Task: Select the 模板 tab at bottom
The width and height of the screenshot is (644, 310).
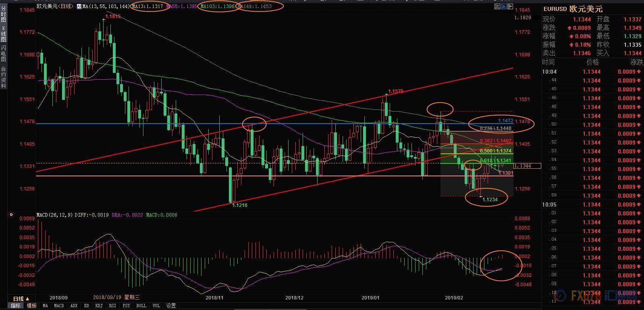Action: [31, 306]
